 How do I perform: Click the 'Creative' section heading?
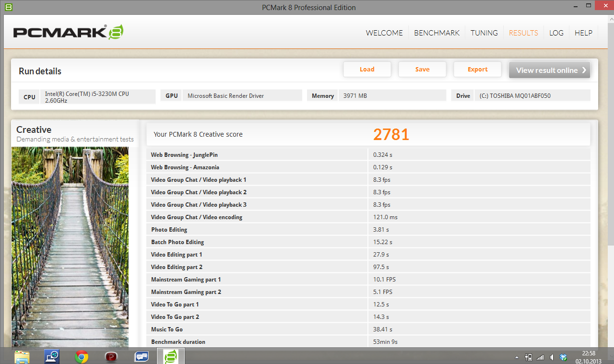pyautogui.click(x=34, y=129)
